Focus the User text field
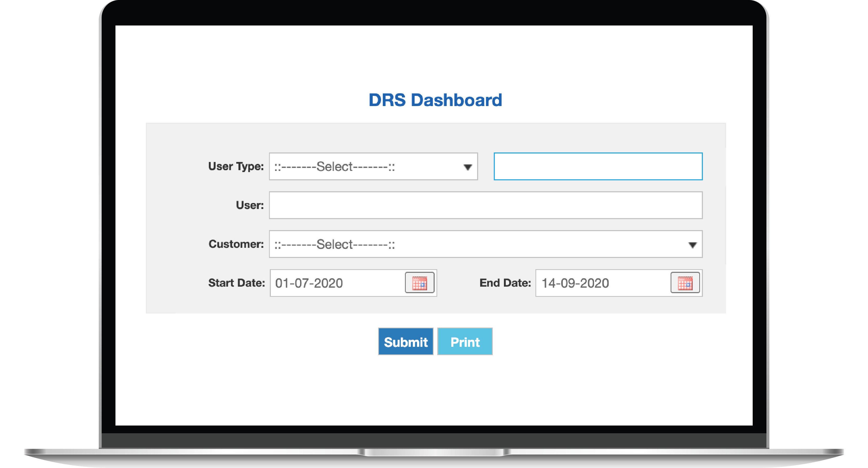The image size is (868, 468). [485, 205]
